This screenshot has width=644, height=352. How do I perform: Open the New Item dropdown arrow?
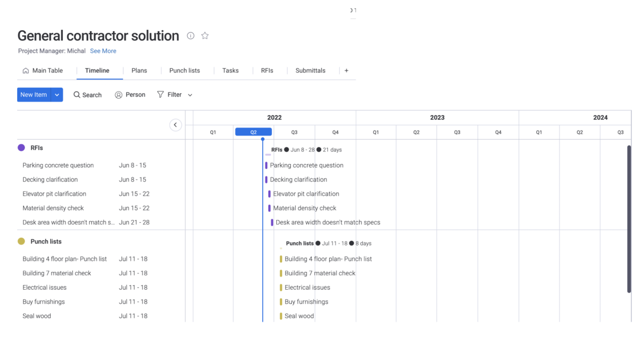point(57,95)
